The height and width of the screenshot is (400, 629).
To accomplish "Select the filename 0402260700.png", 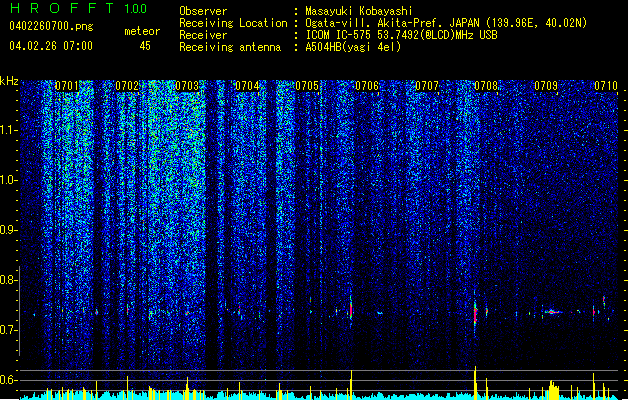I will [51, 26].
